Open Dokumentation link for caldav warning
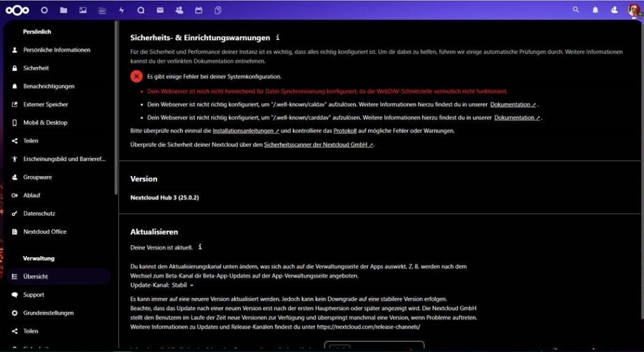The height and width of the screenshot is (352, 644). pos(513,104)
